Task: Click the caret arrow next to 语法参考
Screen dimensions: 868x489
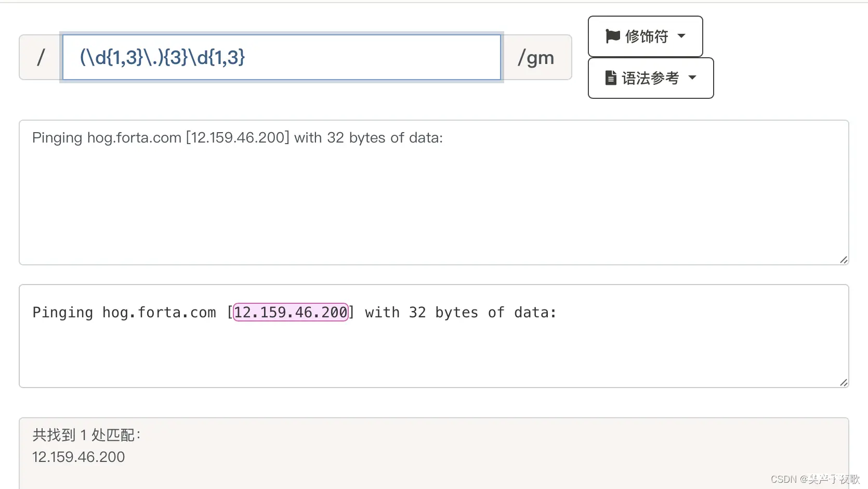Action: [692, 78]
